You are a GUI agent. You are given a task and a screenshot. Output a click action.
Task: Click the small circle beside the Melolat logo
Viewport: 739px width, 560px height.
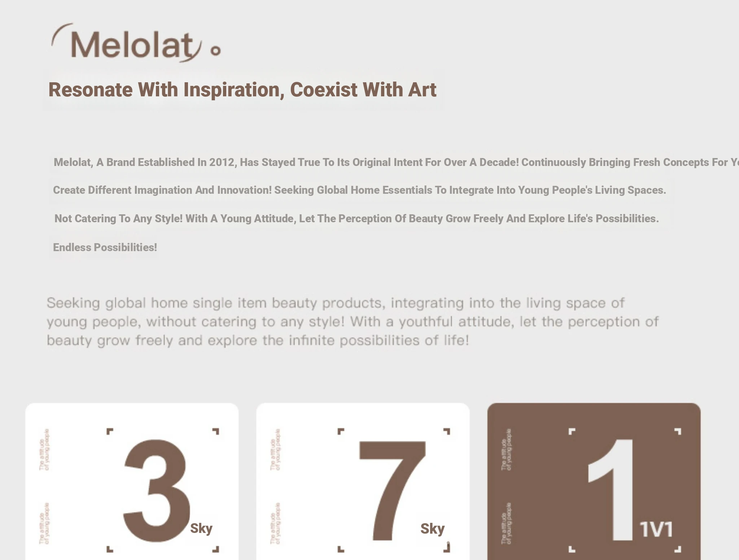coord(215,51)
